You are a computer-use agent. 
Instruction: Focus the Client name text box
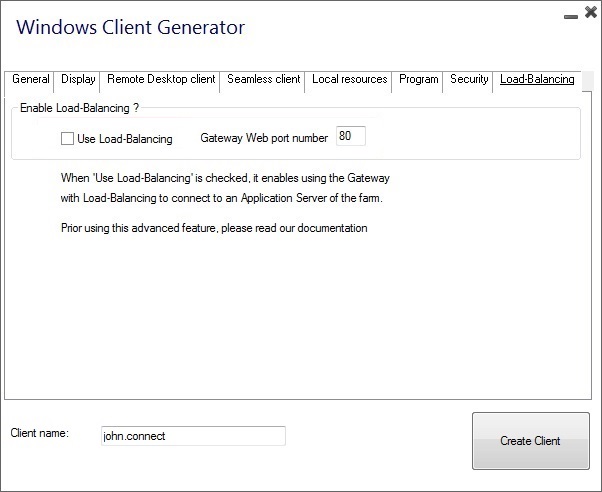pos(193,436)
